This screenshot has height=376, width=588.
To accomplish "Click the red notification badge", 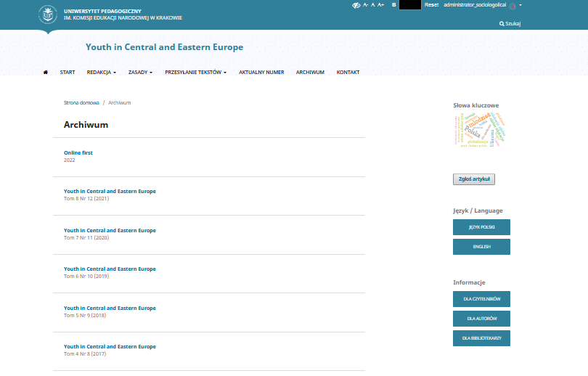I will [x=513, y=6].
